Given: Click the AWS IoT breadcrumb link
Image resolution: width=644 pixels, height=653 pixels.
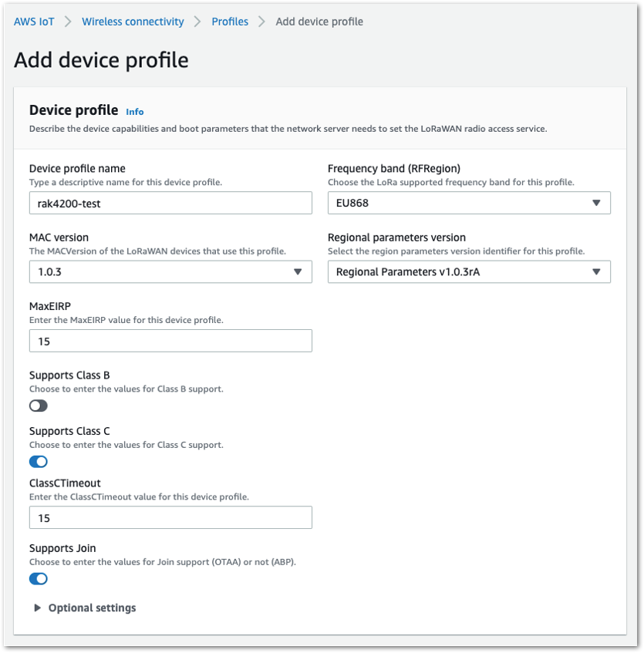Looking at the screenshot, I should tap(34, 22).
